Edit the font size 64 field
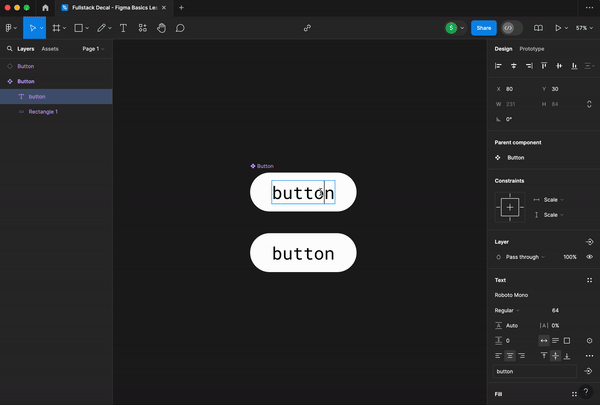This screenshot has height=405, width=600. [x=555, y=310]
